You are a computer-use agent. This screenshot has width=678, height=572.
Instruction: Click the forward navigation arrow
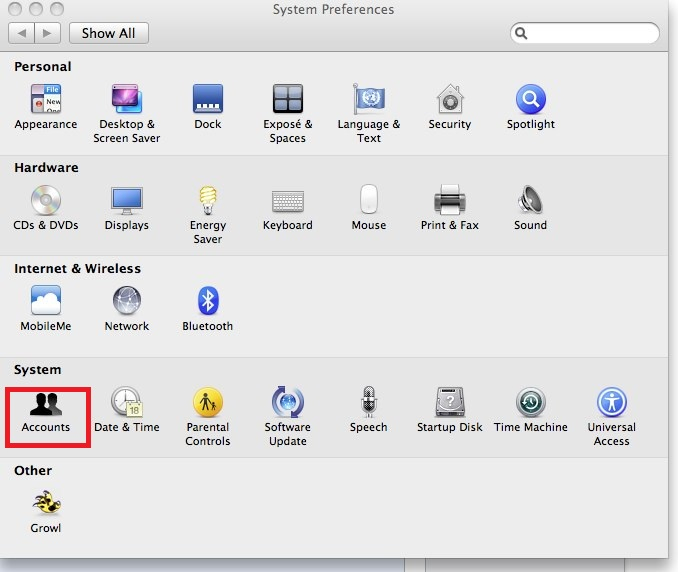click(x=47, y=33)
